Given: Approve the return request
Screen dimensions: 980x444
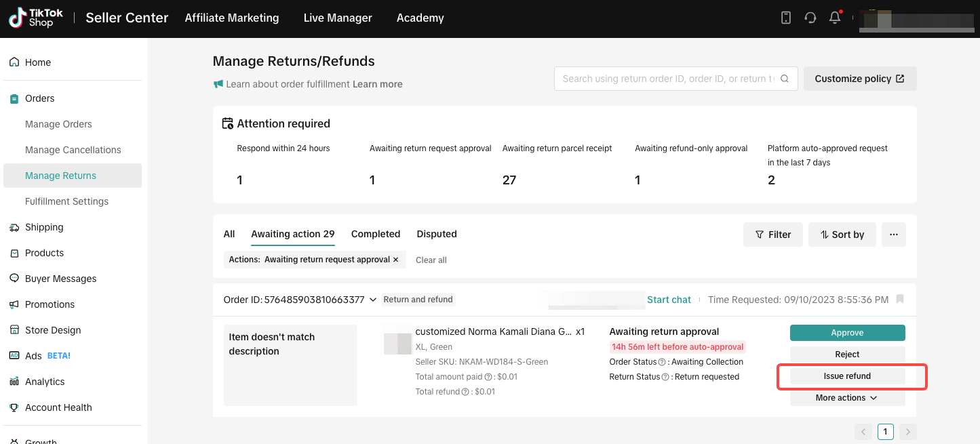Looking at the screenshot, I should pyautogui.click(x=847, y=333).
